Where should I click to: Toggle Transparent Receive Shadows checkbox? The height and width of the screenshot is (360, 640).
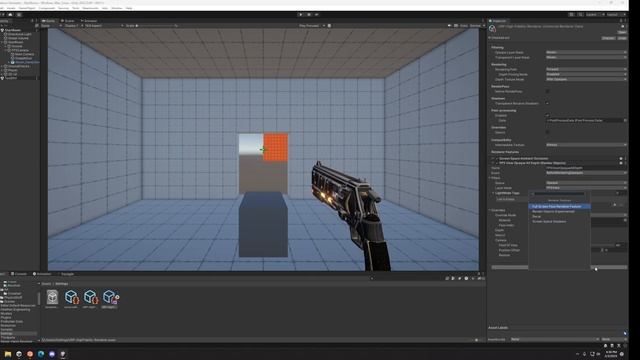coord(547,103)
